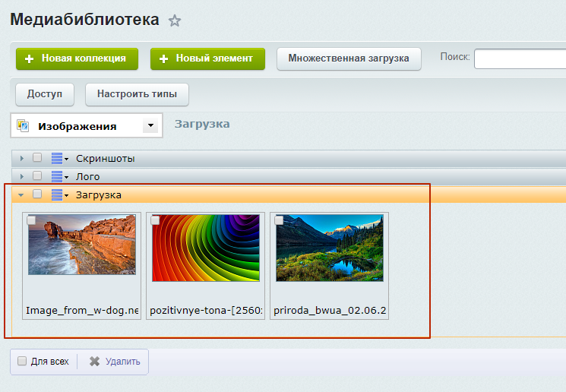Tick the checkbox on the rainbow image
This screenshot has width=566, height=392.
click(156, 220)
